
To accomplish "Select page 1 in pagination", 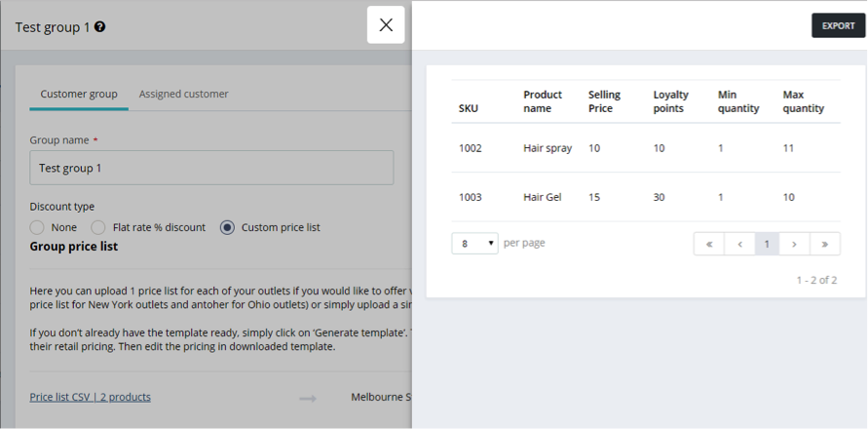I will pyautogui.click(x=767, y=244).
